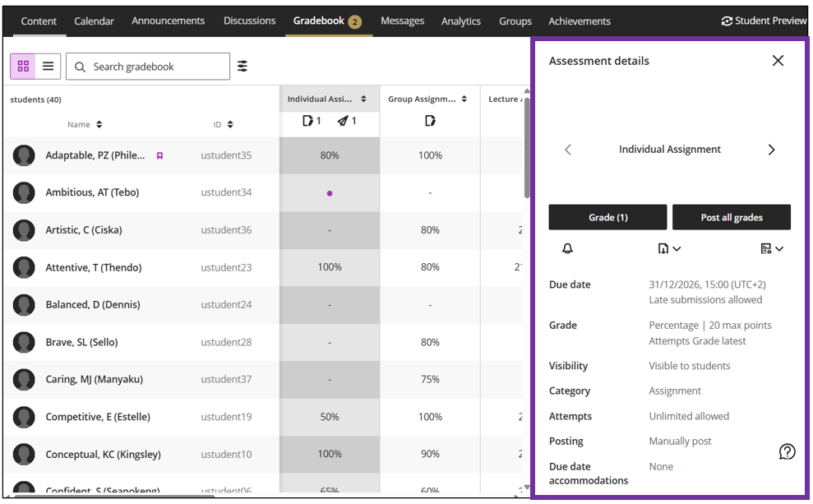Go to previous assessment with left chevron
Screen dimensions: 813x504
pyautogui.click(x=568, y=150)
